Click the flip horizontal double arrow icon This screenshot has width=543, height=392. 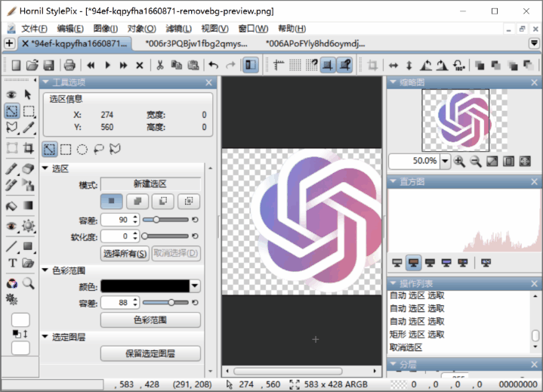(393, 65)
